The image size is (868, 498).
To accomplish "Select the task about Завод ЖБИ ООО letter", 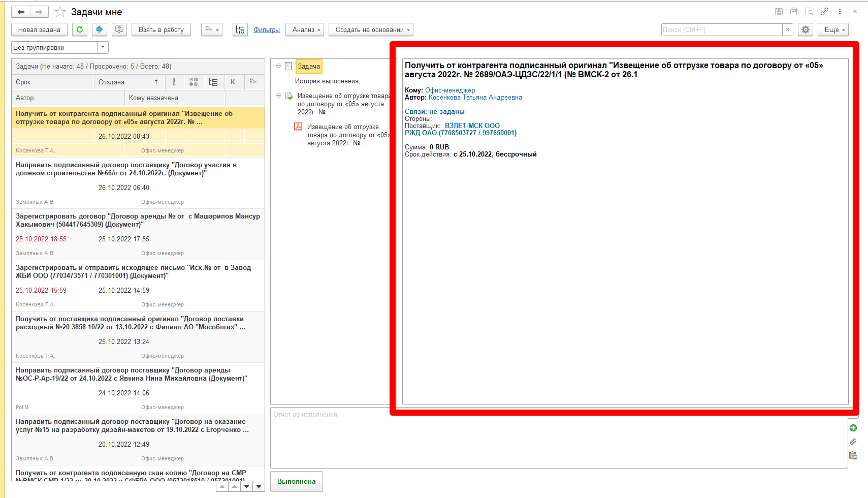I will click(138, 286).
